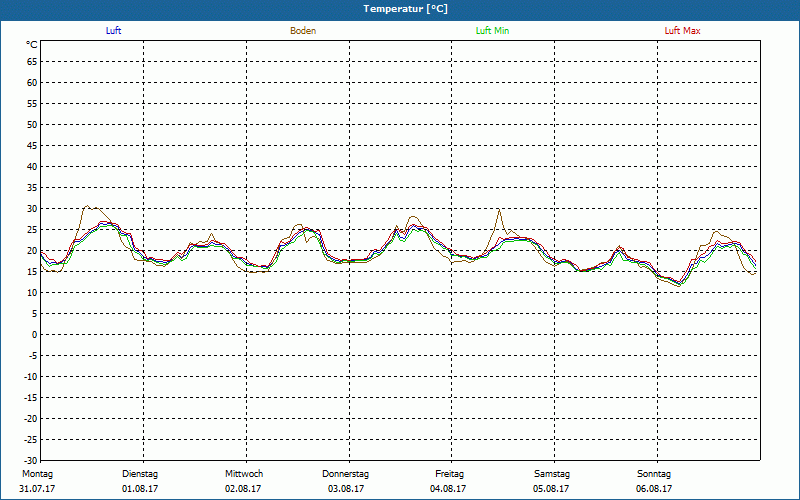Screen dimensions: 800x500
Task: Click the blue Luft legend label
Action: coord(113,31)
